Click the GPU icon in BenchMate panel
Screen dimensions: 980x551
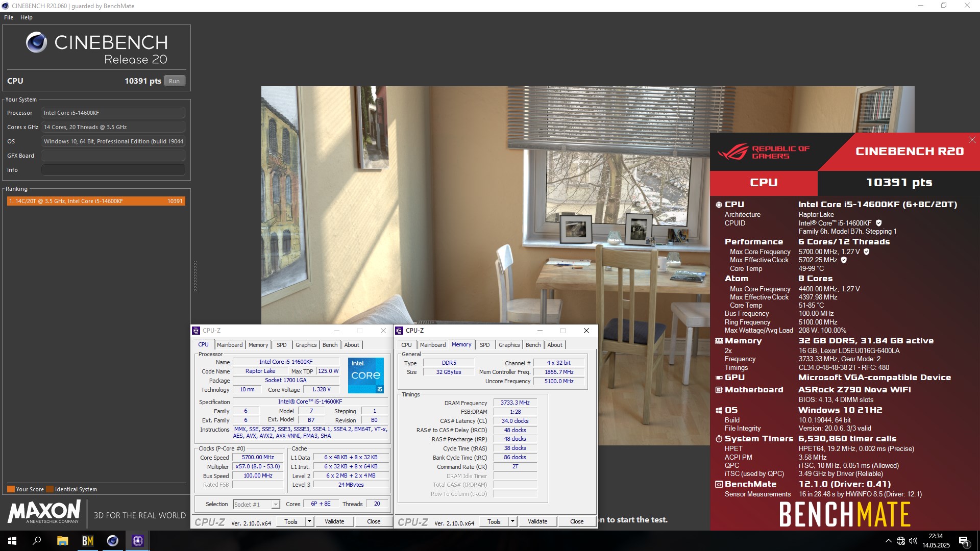[719, 378]
